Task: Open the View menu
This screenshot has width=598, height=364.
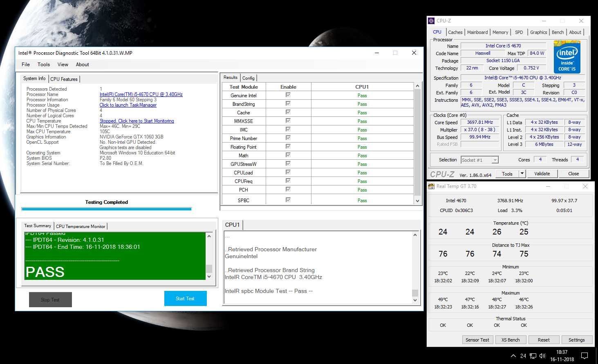Action: pyautogui.click(x=63, y=65)
